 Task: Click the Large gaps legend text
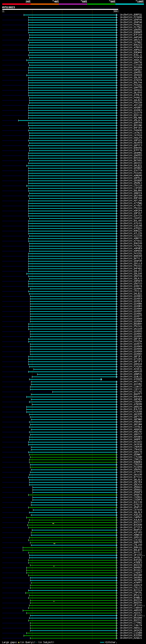(x=10, y=642)
